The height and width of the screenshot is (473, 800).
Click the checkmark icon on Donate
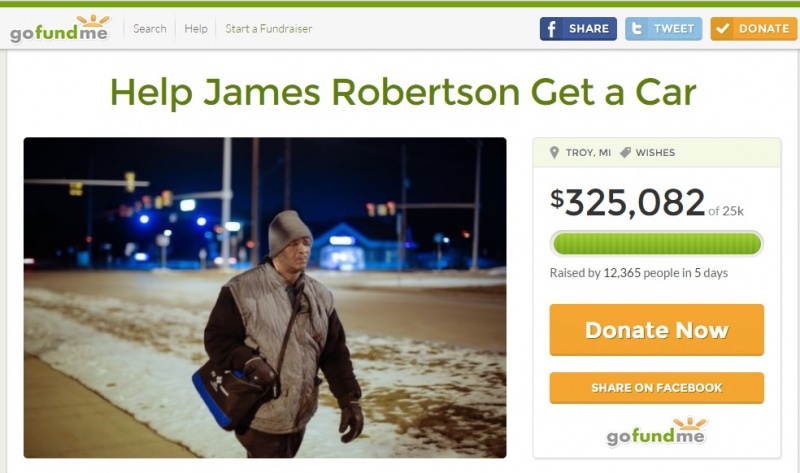[722, 29]
